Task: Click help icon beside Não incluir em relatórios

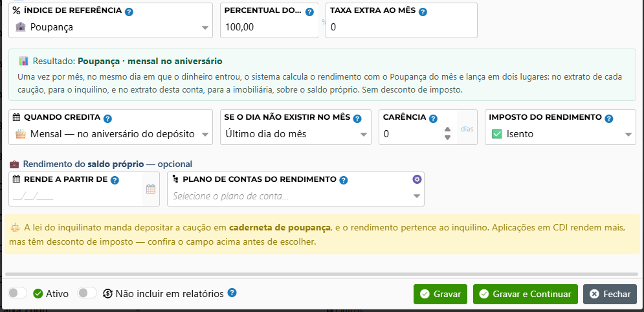Action: [x=232, y=293]
